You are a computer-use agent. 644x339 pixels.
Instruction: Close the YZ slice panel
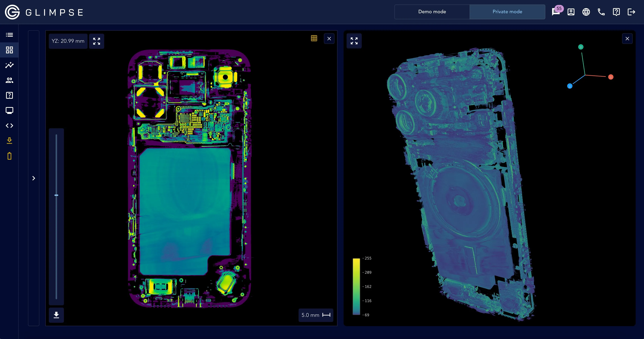pos(329,39)
